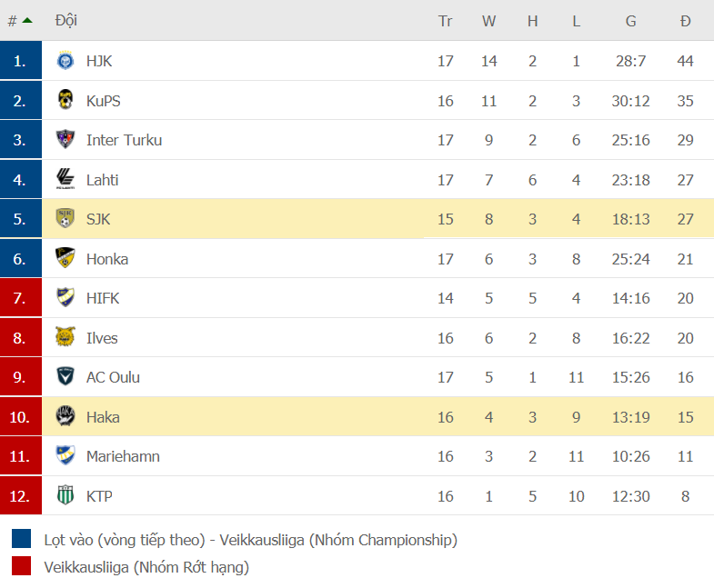Click the HIFK team name
Screen dimensions: 714x588
[x=103, y=298]
